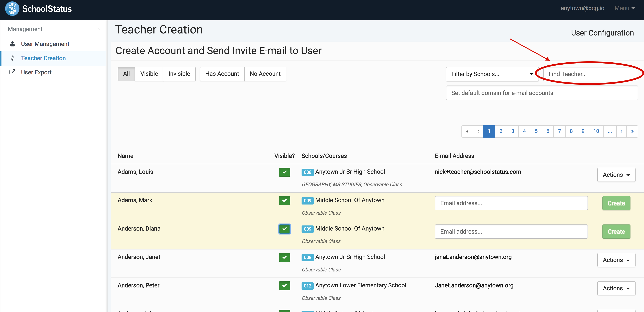
Task: Click the 009 badge in Anderson, Diana row
Action: tap(307, 229)
